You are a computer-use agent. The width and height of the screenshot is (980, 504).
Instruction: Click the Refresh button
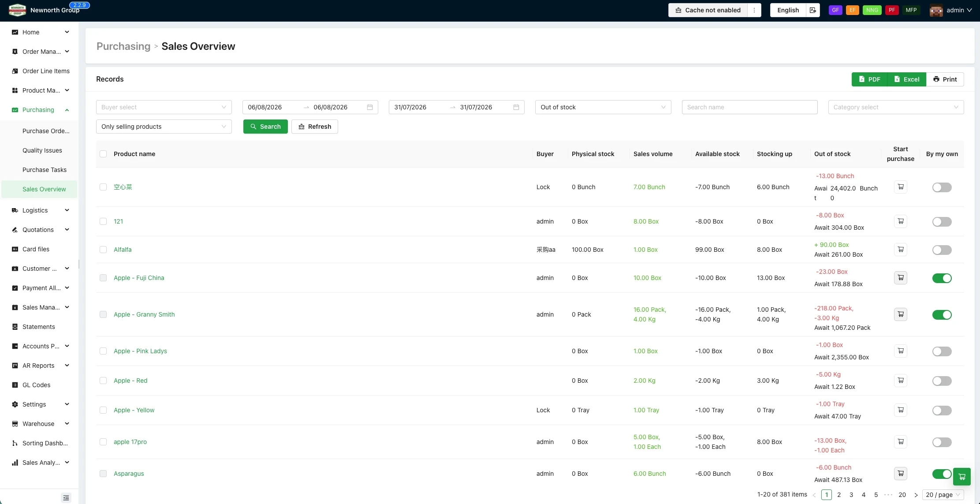point(315,127)
